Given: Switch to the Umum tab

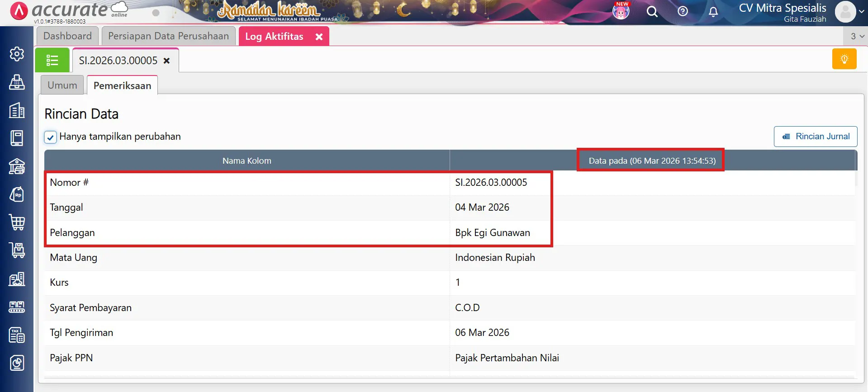Looking at the screenshot, I should tap(62, 85).
